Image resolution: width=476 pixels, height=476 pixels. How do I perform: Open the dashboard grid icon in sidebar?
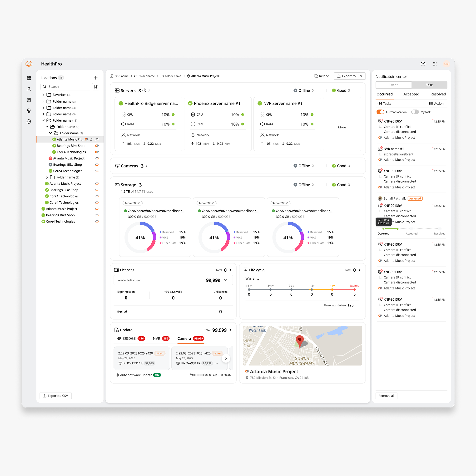29,78
